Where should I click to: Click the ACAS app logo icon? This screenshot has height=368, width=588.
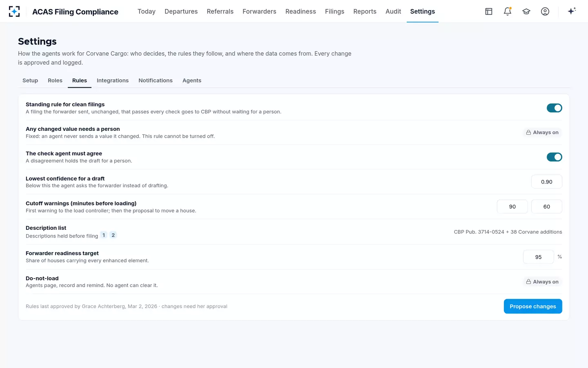point(14,11)
